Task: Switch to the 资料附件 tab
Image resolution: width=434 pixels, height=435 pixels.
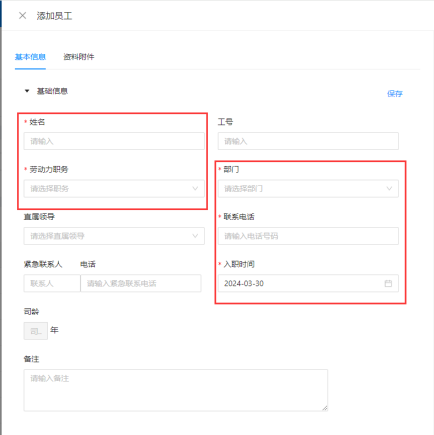Action: click(x=79, y=57)
